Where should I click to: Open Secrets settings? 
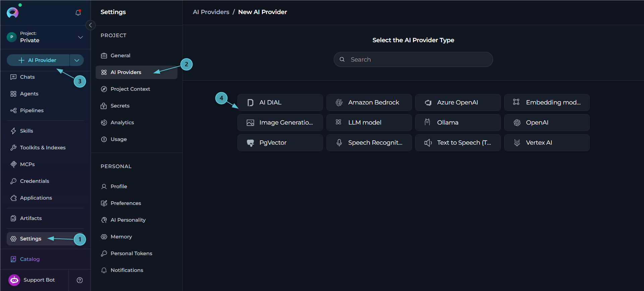[137, 106]
